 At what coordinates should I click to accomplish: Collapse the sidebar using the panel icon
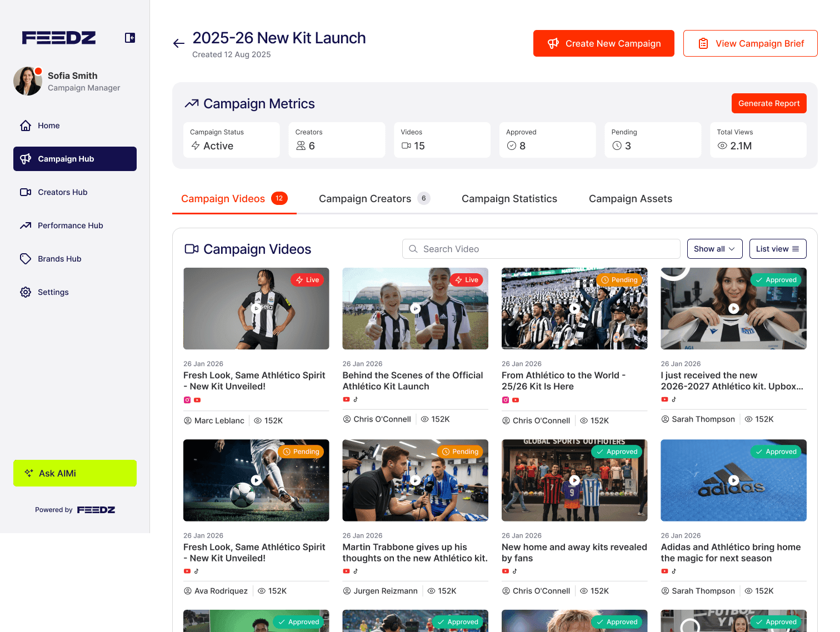[129, 37]
